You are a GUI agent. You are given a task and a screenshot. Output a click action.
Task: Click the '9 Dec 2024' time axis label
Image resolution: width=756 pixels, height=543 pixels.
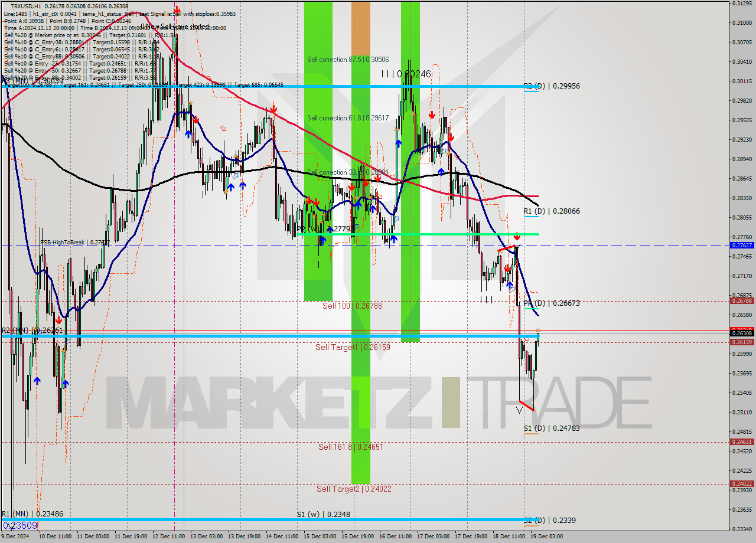pyautogui.click(x=15, y=537)
